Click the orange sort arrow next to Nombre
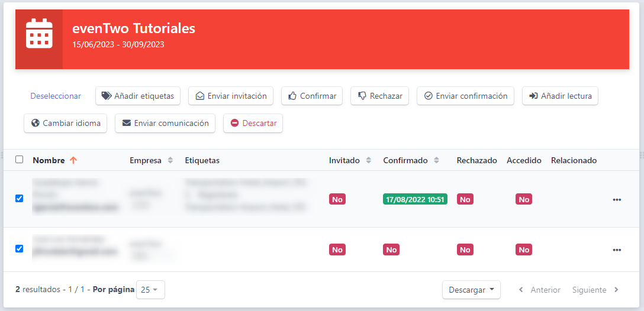 73,160
